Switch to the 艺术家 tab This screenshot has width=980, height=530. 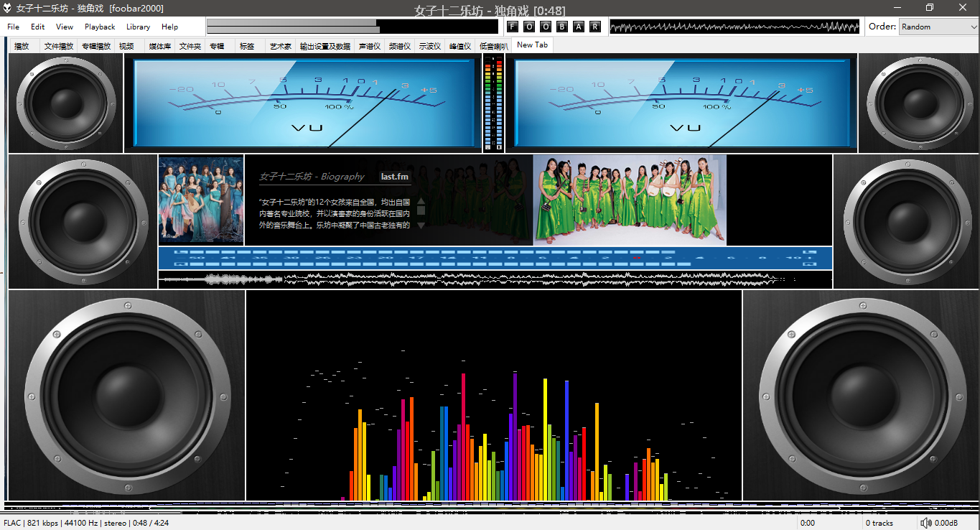pyautogui.click(x=280, y=46)
